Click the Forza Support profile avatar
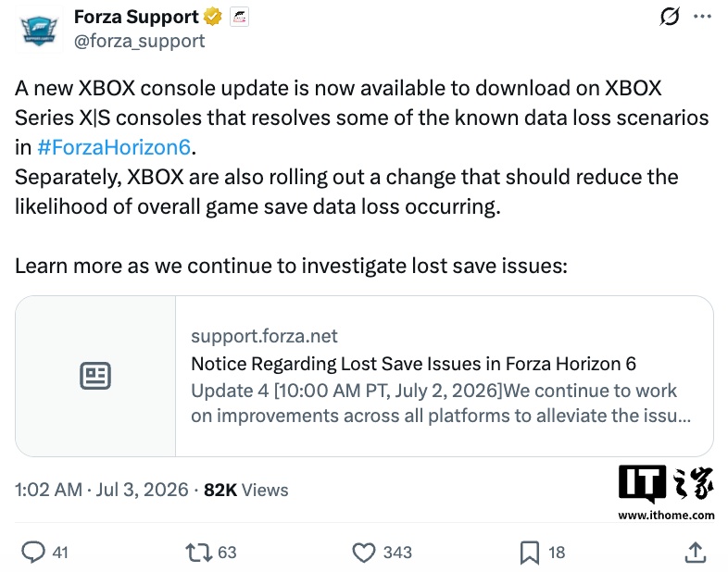This screenshot has height=572, width=728. tap(39, 31)
